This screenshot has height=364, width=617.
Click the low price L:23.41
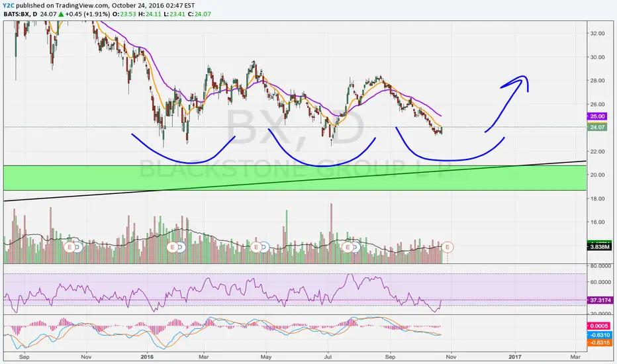pos(174,14)
